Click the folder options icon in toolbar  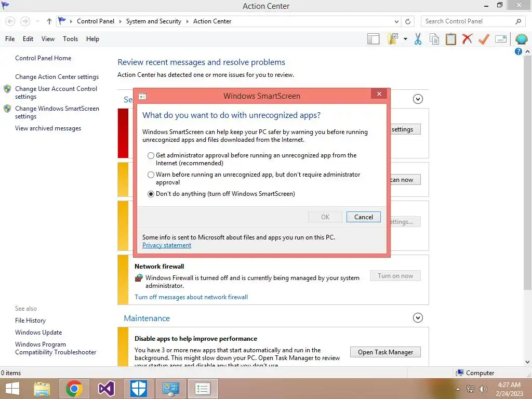[x=393, y=39]
